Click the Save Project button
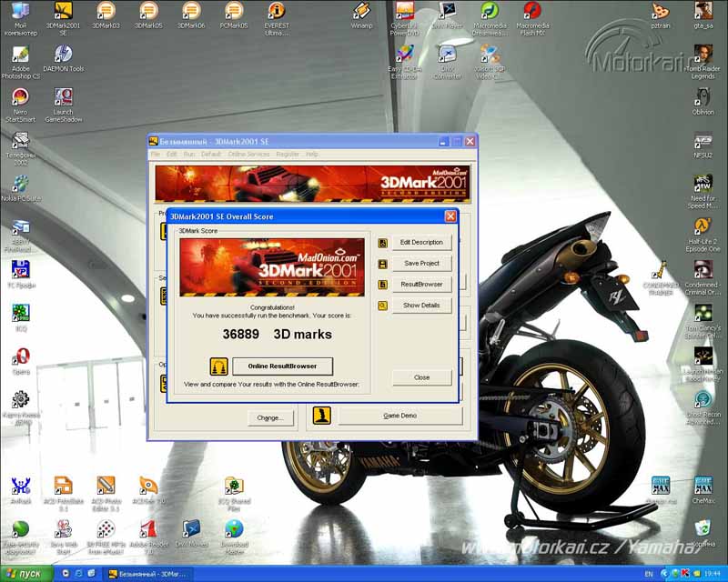 coord(421,263)
